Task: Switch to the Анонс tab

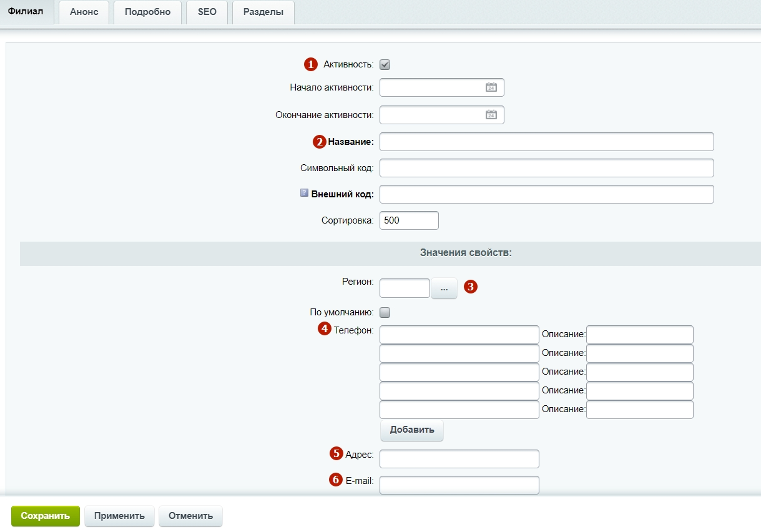Action: pos(84,12)
